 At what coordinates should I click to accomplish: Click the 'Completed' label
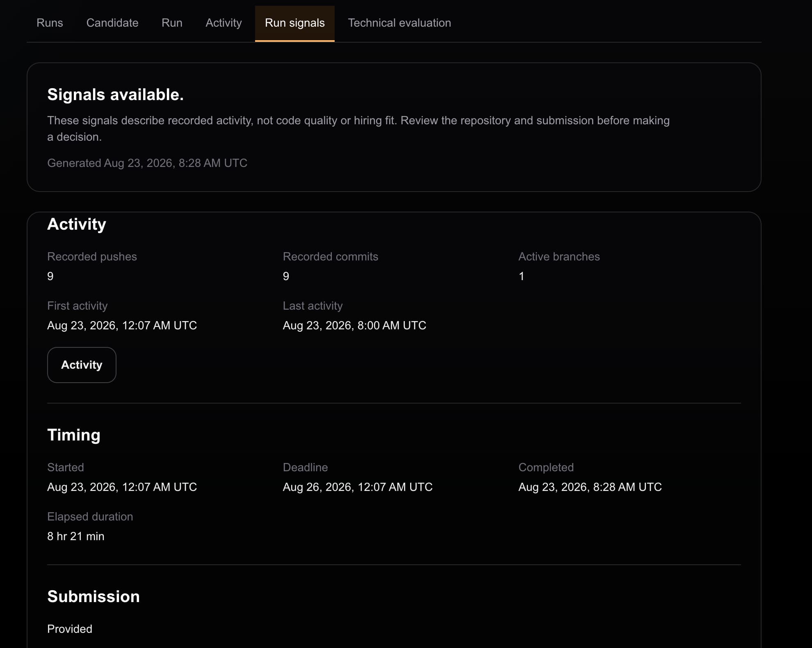click(546, 467)
